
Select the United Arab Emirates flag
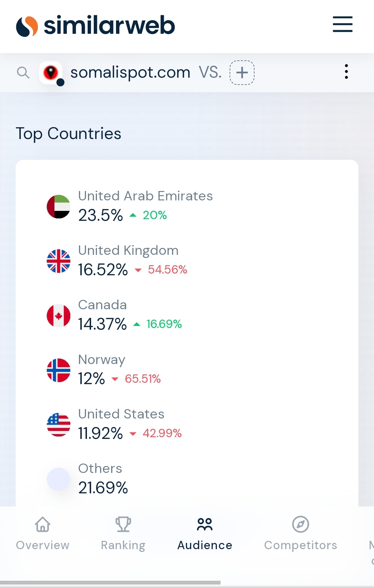(59, 207)
